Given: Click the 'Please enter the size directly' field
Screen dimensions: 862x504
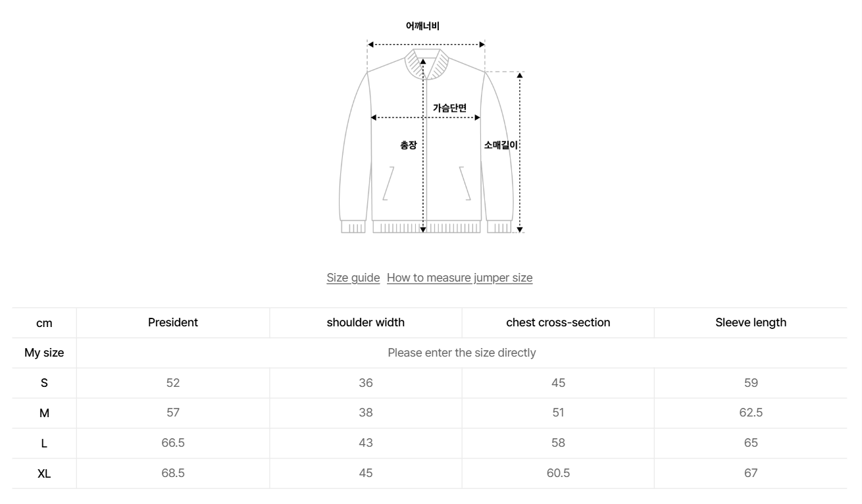Looking at the screenshot, I should click(461, 353).
